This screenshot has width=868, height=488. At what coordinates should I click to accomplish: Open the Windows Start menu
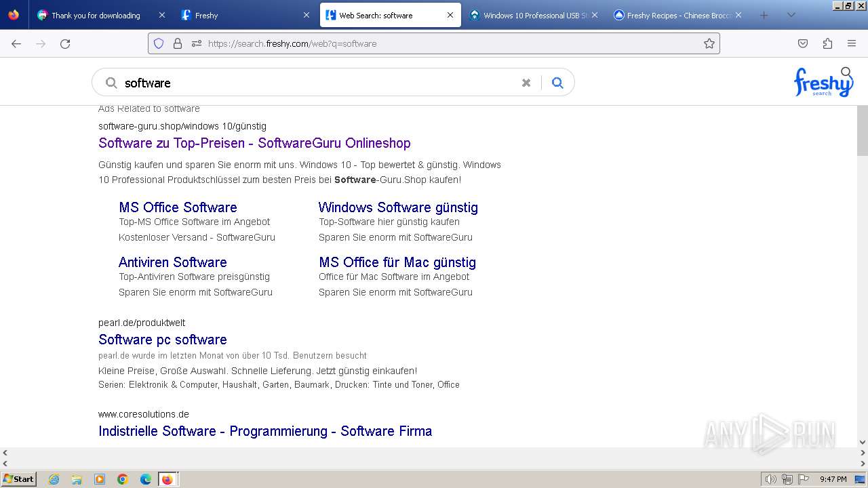pos(19,479)
